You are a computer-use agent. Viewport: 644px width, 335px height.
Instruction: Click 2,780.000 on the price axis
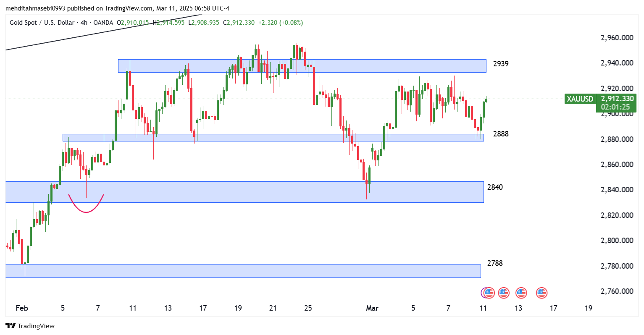point(617,266)
